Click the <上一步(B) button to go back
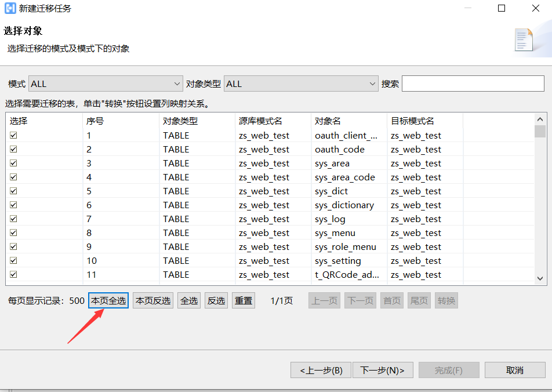The image size is (552, 392). click(321, 369)
